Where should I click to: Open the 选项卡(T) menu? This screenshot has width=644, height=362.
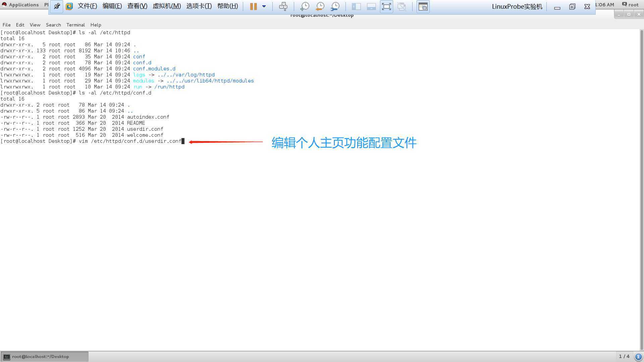coord(199,6)
